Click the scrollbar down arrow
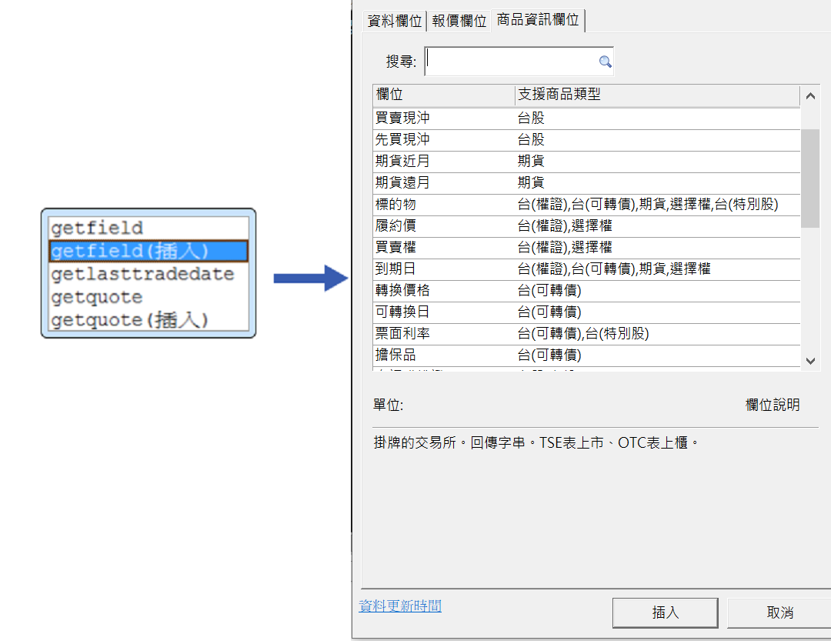The height and width of the screenshot is (644, 831). [810, 361]
